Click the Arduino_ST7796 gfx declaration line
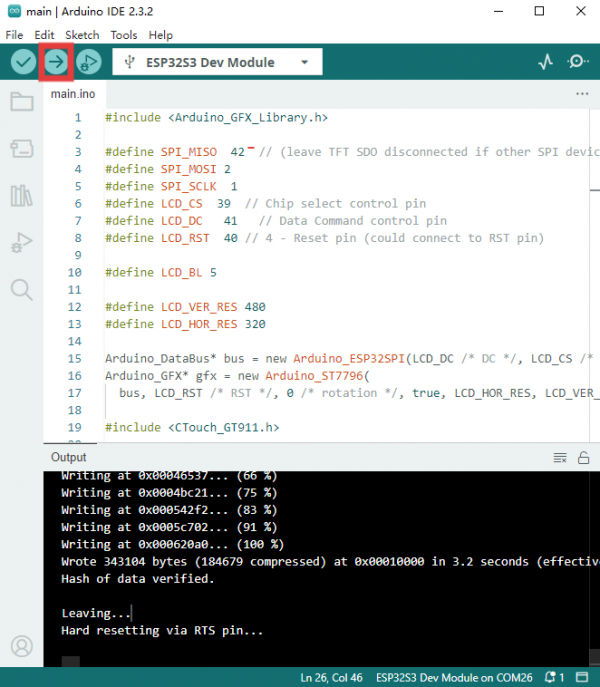The width and height of the screenshot is (600, 687). [x=238, y=375]
